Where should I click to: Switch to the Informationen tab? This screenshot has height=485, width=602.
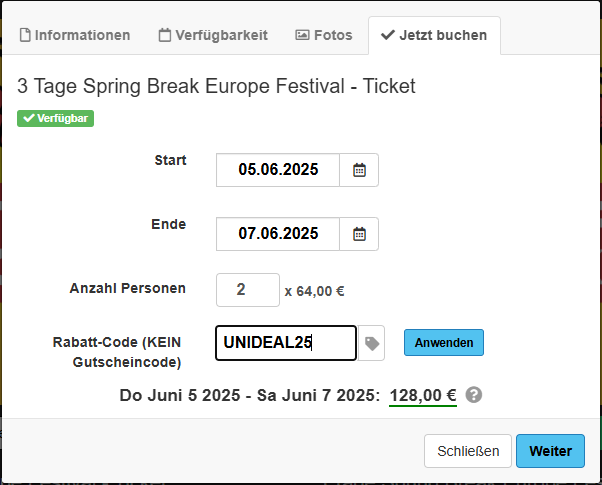click(75, 35)
